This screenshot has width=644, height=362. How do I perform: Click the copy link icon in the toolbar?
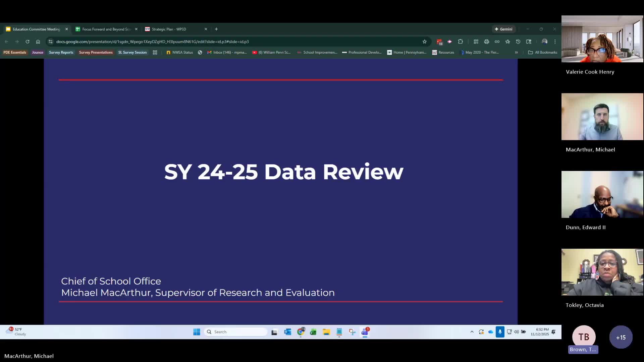(x=497, y=42)
